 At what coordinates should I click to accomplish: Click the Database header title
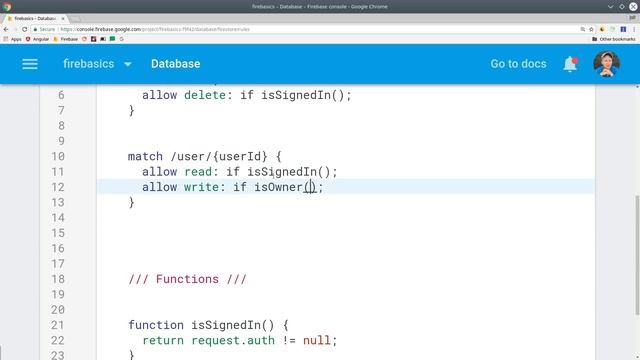tap(176, 64)
